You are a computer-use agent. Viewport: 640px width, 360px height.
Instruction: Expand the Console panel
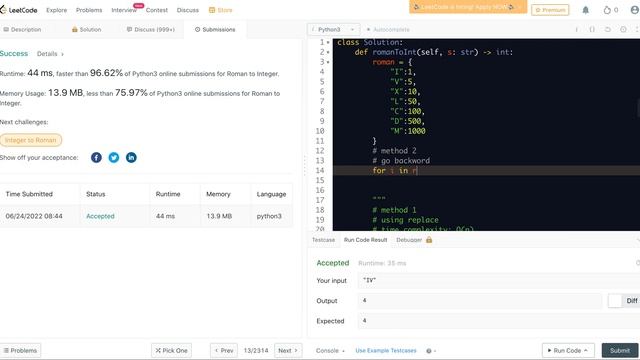tap(330, 351)
